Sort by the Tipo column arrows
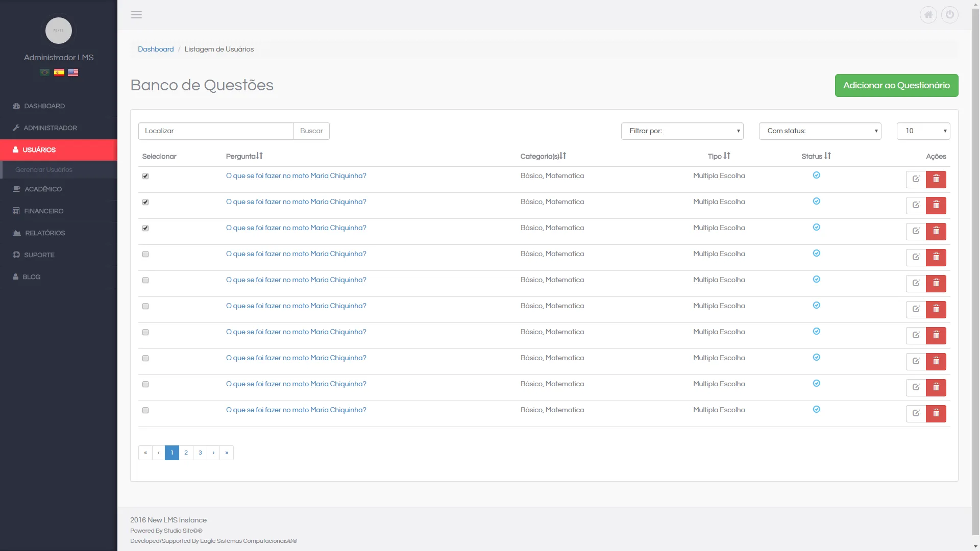This screenshot has height=551, width=980. pos(727,156)
